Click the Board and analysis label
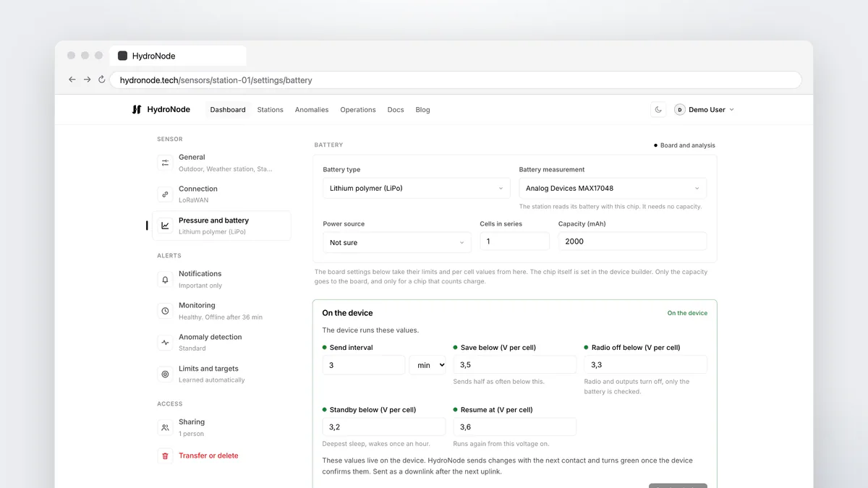This screenshot has height=488, width=868. pos(688,145)
